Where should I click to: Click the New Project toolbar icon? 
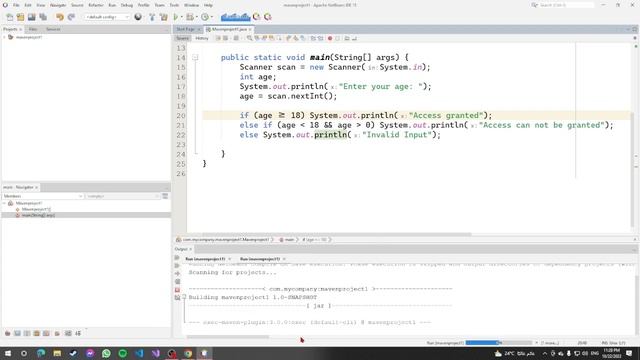(x=20, y=17)
